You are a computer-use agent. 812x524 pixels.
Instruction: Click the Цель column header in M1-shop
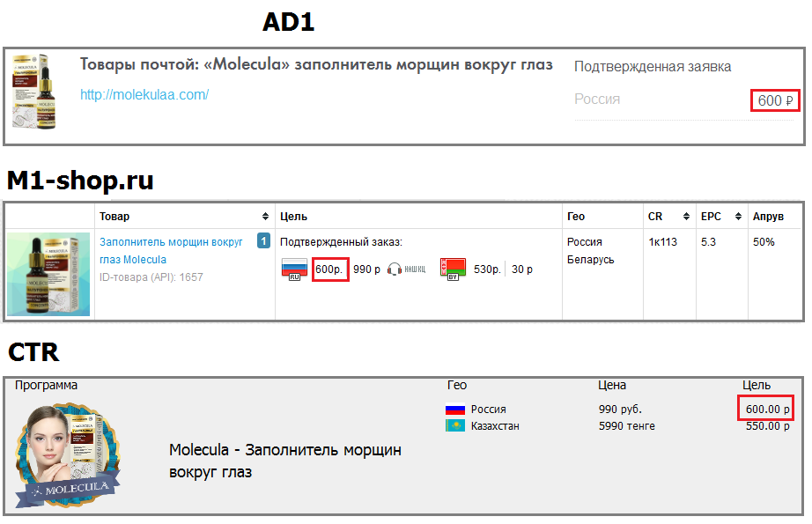coord(293,217)
